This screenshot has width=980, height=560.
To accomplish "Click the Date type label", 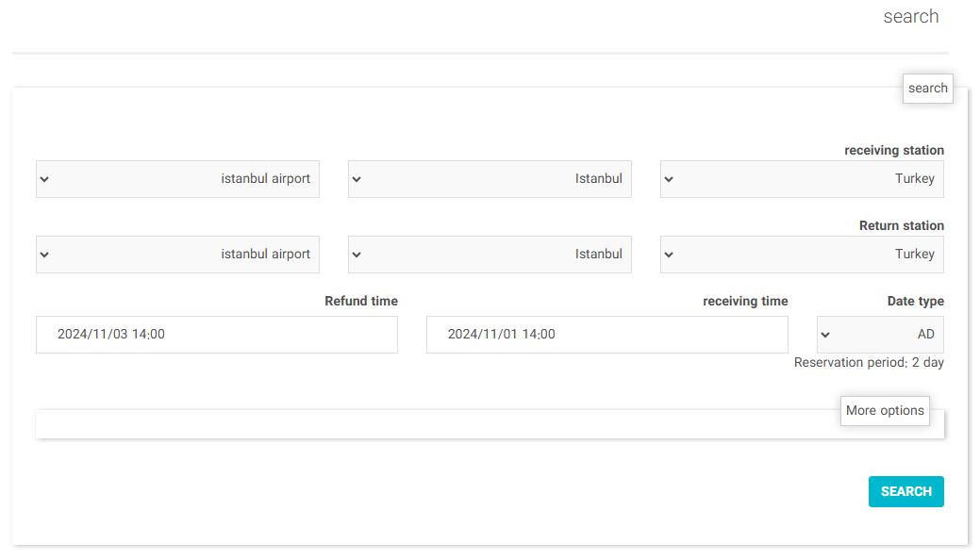I will (915, 302).
